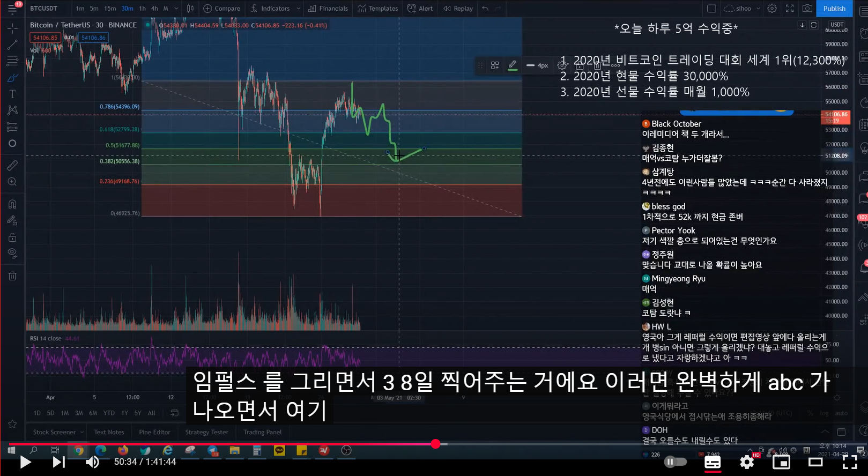Open indicator Templates
868x476 pixels.
378,9
